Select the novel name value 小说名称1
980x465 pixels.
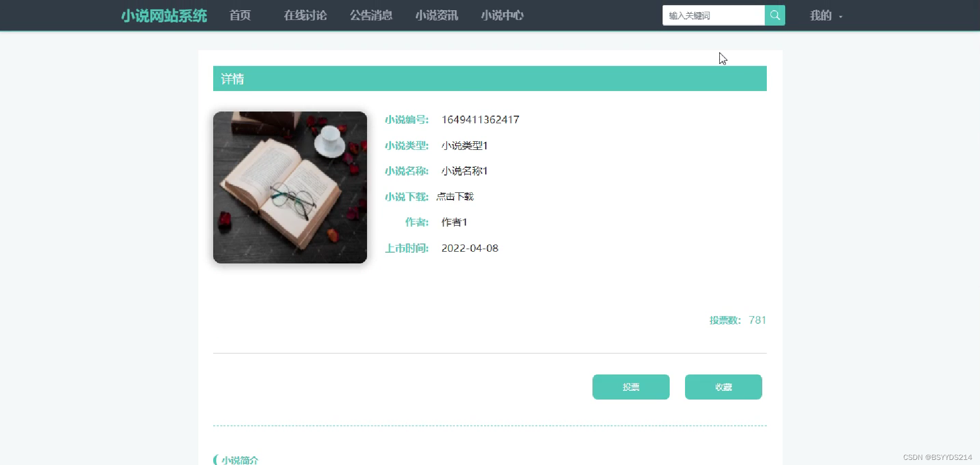464,171
